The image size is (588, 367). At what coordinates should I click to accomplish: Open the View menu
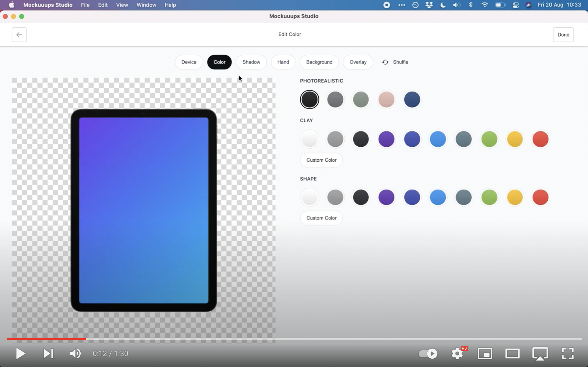pos(122,5)
